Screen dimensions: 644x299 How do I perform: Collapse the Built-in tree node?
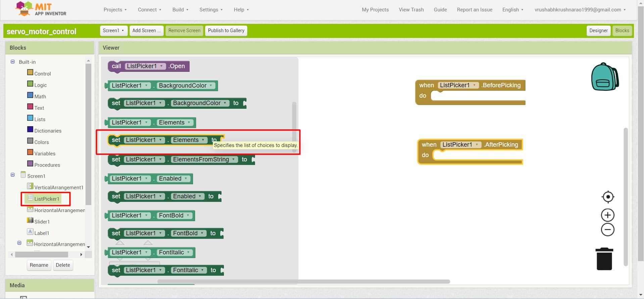[13, 62]
